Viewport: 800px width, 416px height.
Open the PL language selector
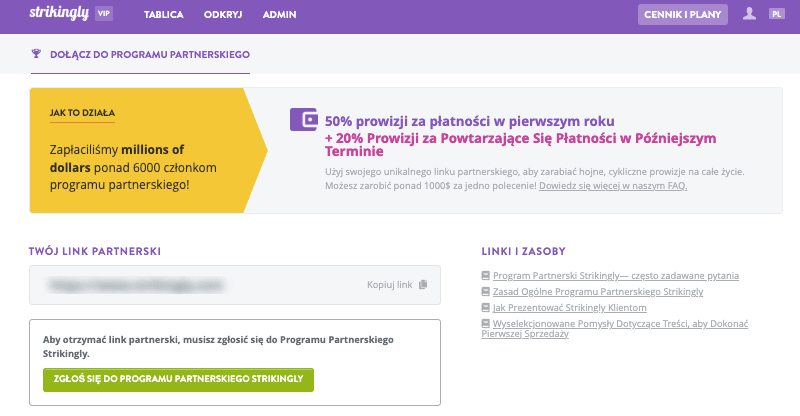[777, 14]
